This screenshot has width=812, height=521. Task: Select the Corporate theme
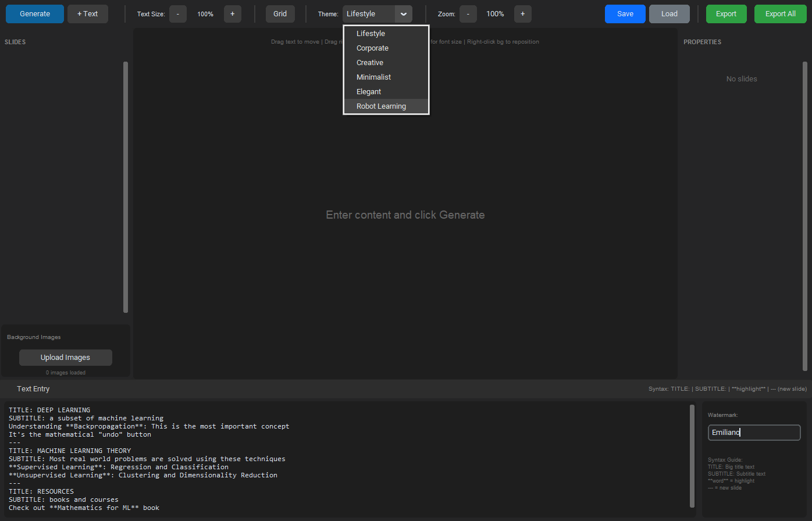tap(372, 48)
